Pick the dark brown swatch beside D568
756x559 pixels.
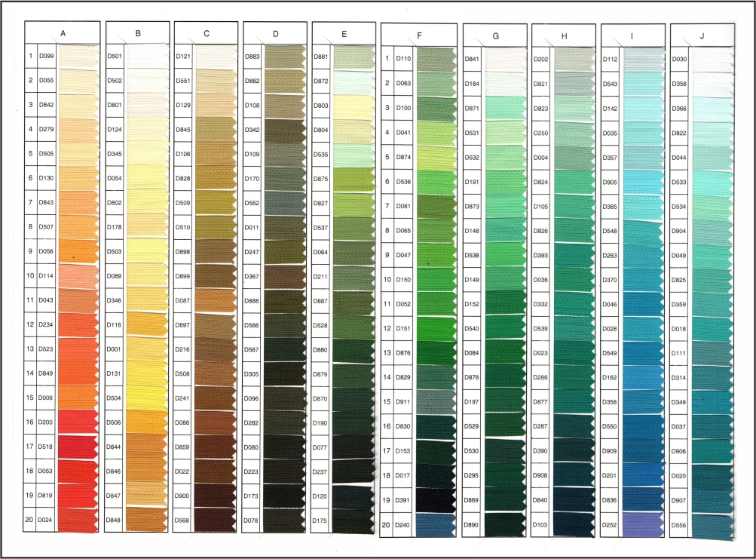pyautogui.click(x=215, y=521)
